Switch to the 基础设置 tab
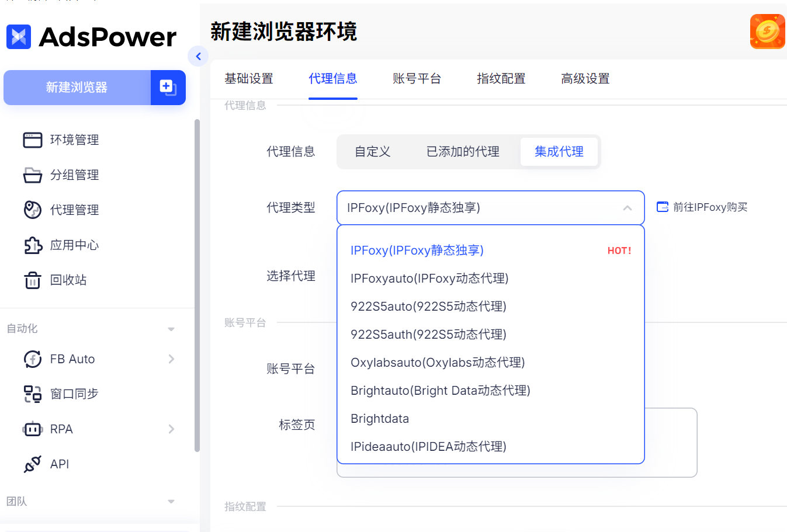This screenshot has height=532, width=787. point(249,79)
